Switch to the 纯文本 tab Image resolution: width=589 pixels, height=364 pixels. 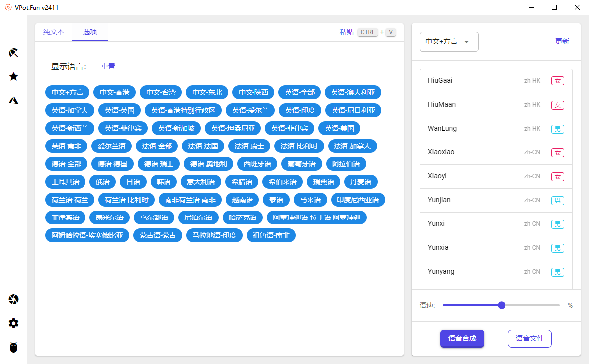click(53, 32)
